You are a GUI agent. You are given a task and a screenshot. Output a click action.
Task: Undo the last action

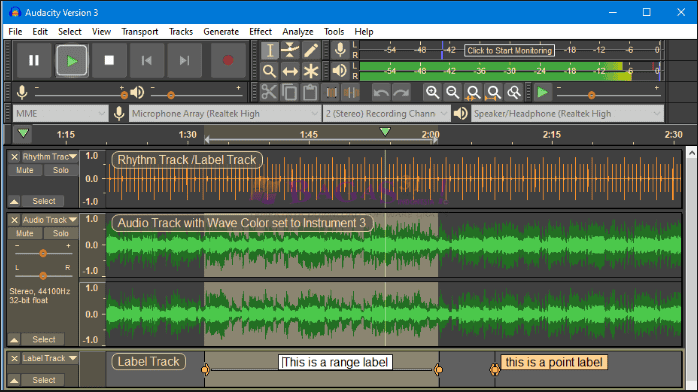[x=381, y=93]
